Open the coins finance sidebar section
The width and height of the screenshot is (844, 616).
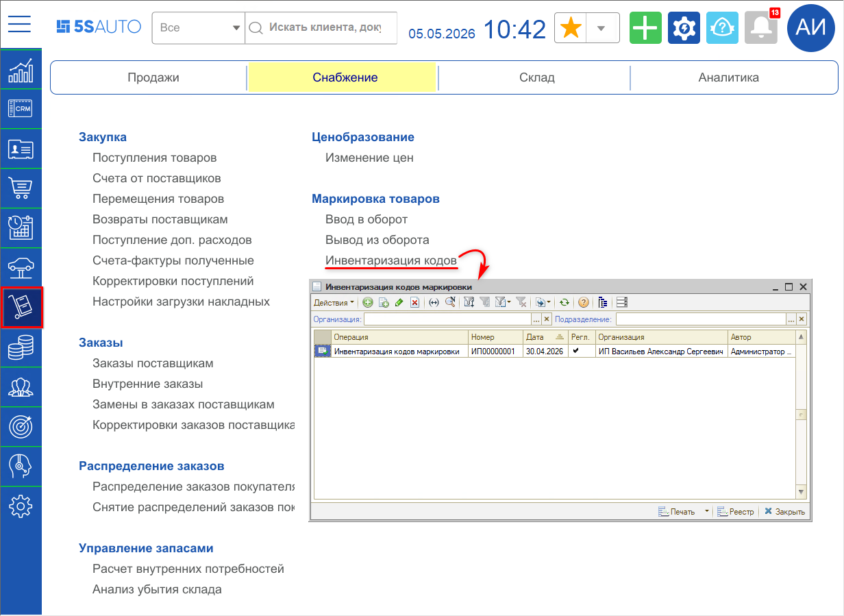pos(21,347)
